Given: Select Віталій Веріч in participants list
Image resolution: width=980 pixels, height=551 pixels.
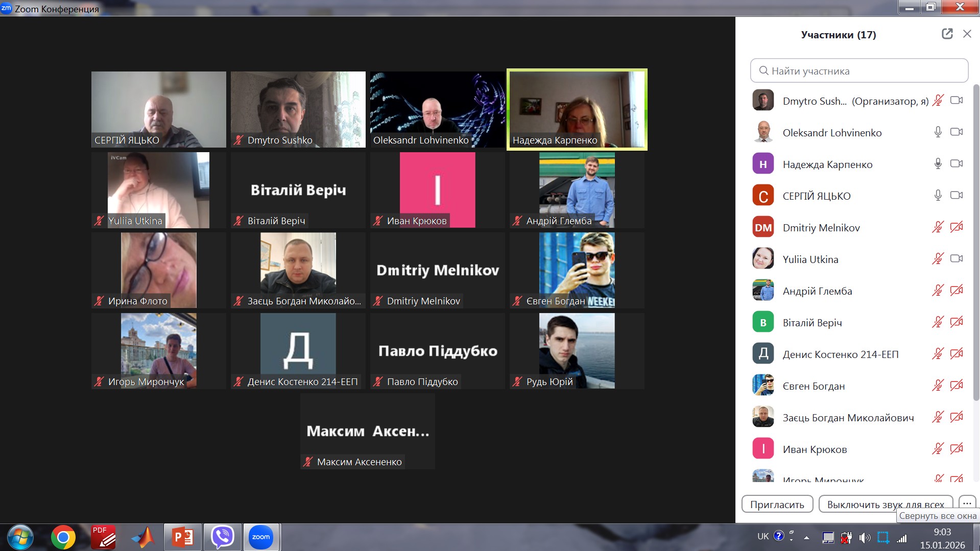Looking at the screenshot, I should coord(812,323).
